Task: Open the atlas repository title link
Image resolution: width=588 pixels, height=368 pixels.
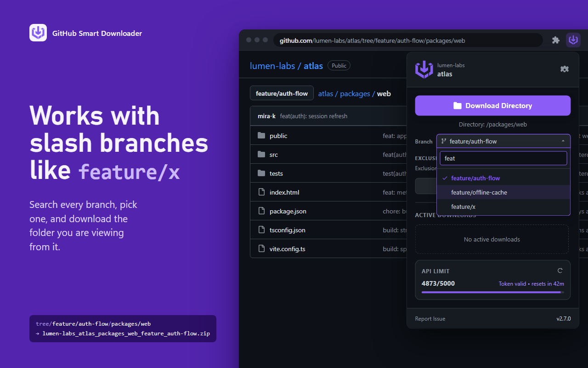Action: (x=313, y=66)
